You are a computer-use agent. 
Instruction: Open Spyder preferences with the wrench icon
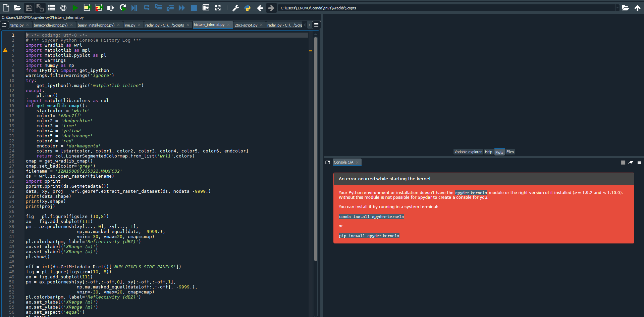pos(236,8)
